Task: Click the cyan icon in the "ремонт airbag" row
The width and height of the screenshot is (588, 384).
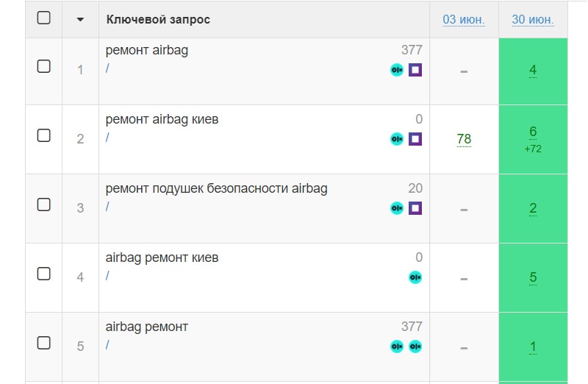Action: [x=397, y=70]
